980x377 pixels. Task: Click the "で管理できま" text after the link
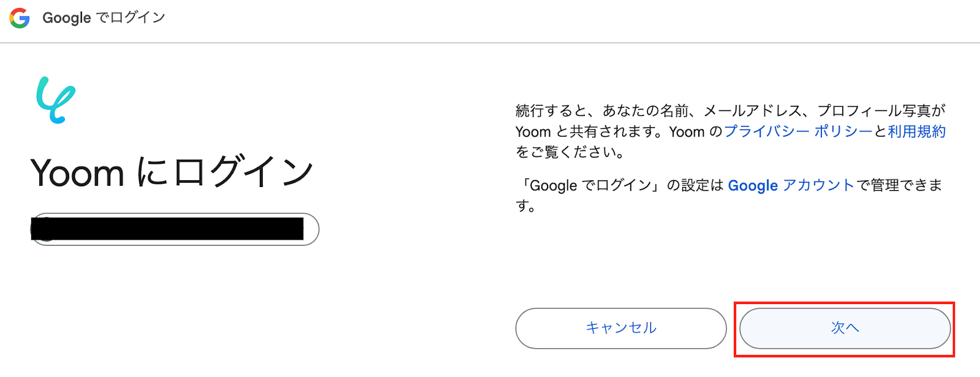[899, 185]
